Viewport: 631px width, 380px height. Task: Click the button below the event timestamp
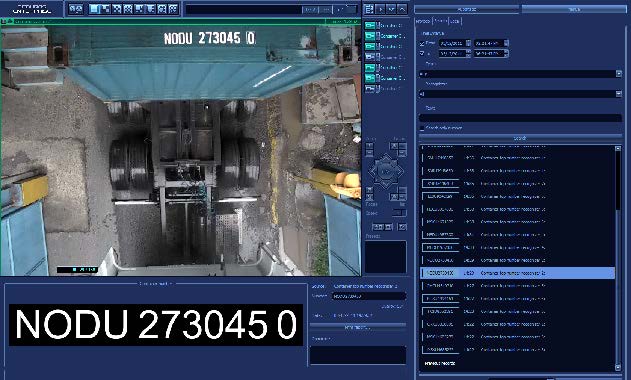point(357,328)
